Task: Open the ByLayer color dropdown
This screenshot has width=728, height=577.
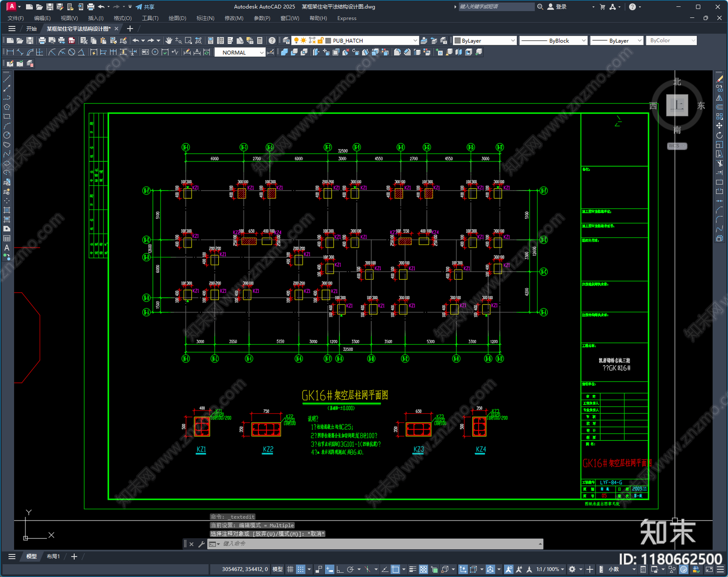Action: (x=513, y=40)
